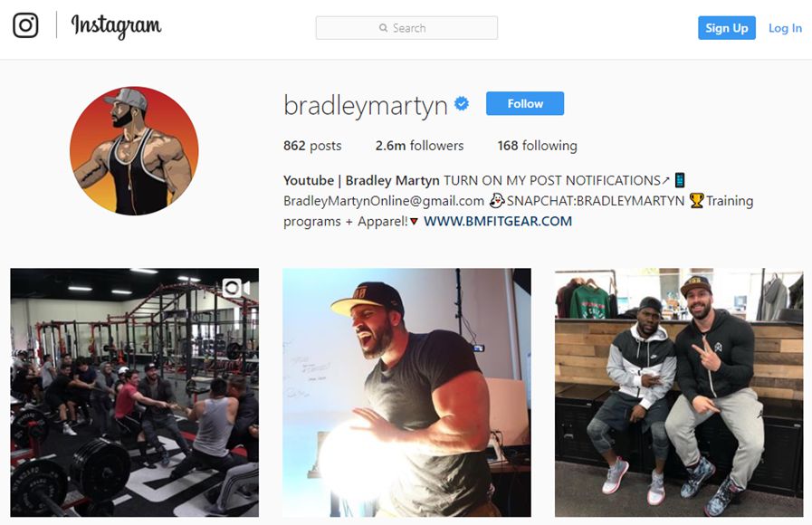Click the phone emoji after POST NOTIFICATIONS
The image size is (812, 525).
click(680, 180)
